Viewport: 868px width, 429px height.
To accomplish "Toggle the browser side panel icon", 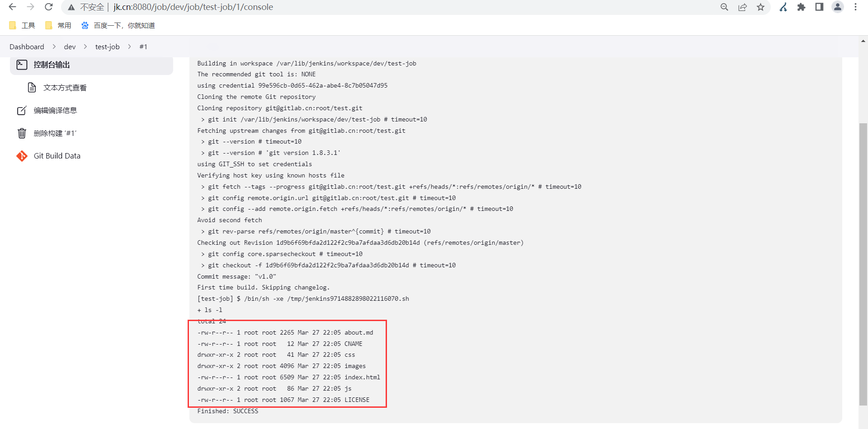I will click(819, 7).
